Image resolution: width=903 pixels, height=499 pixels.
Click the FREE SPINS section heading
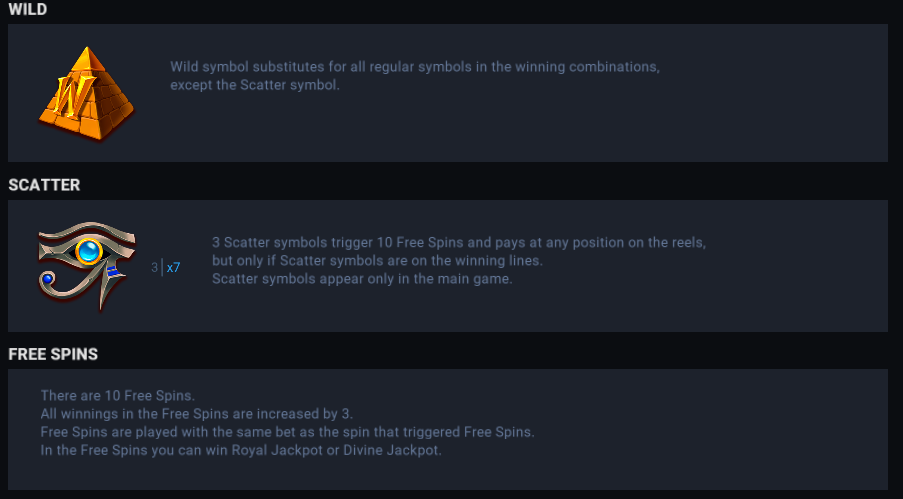(x=53, y=354)
